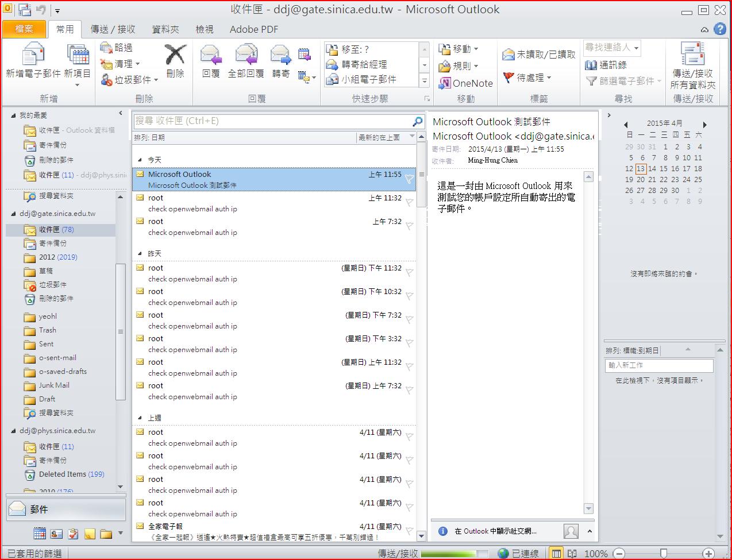Viewport: 732px width, 560px height.
Task: Click the save icon in quick access toolbar
Action: point(25,10)
